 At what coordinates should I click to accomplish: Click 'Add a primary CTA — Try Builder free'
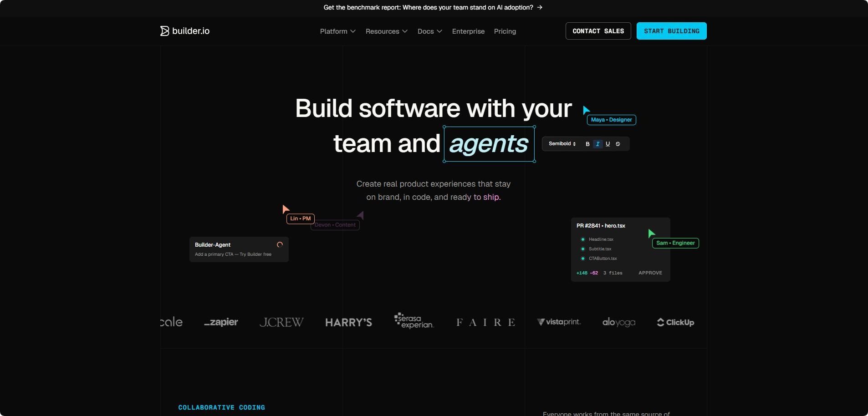pyautogui.click(x=233, y=254)
